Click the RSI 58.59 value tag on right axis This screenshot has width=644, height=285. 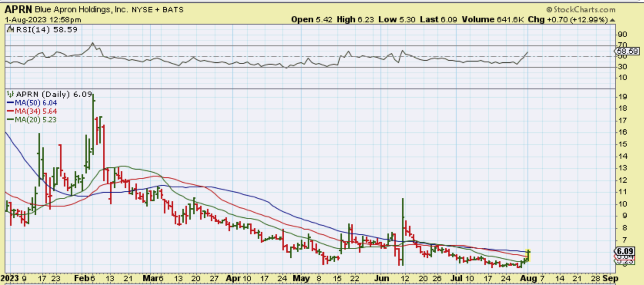click(x=627, y=51)
